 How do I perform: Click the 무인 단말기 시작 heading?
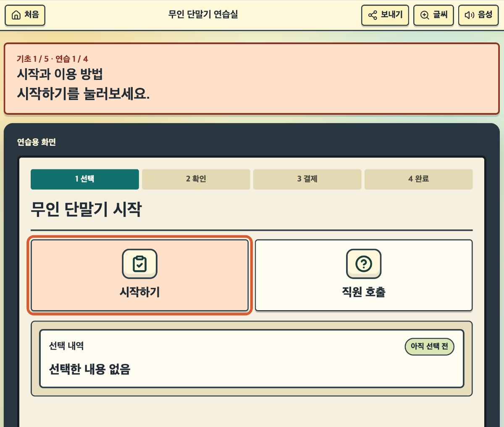pyautogui.click(x=86, y=209)
